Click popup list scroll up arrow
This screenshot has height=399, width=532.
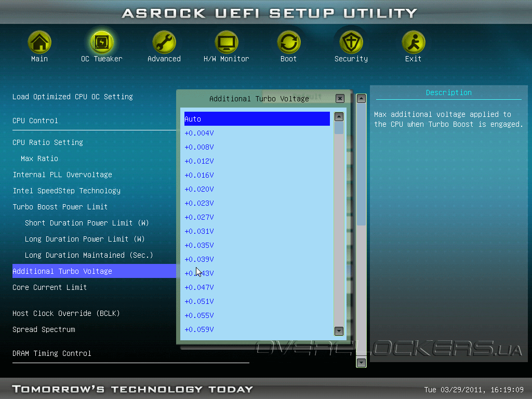click(339, 117)
